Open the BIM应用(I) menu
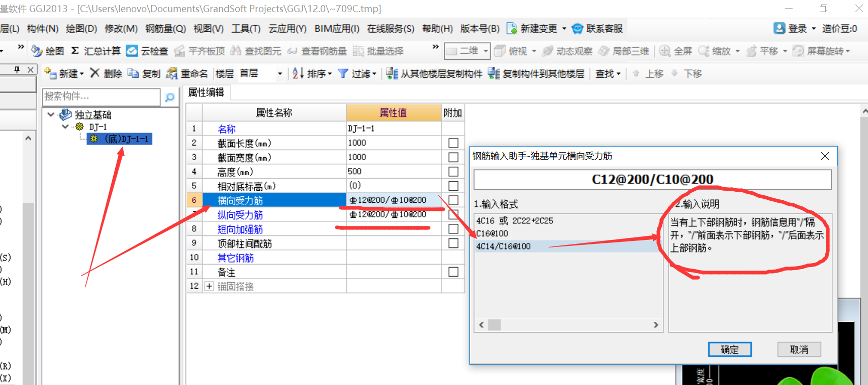Screen dimensions: 868x385 point(337,29)
